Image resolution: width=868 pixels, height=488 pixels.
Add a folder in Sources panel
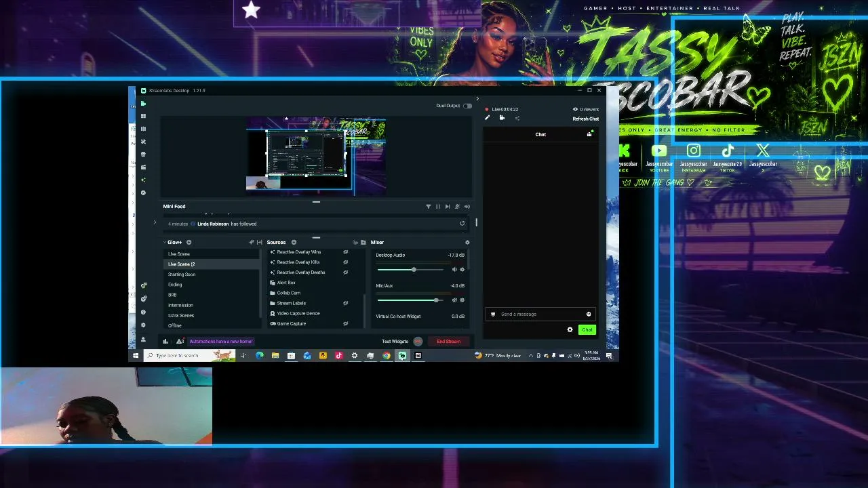point(363,242)
